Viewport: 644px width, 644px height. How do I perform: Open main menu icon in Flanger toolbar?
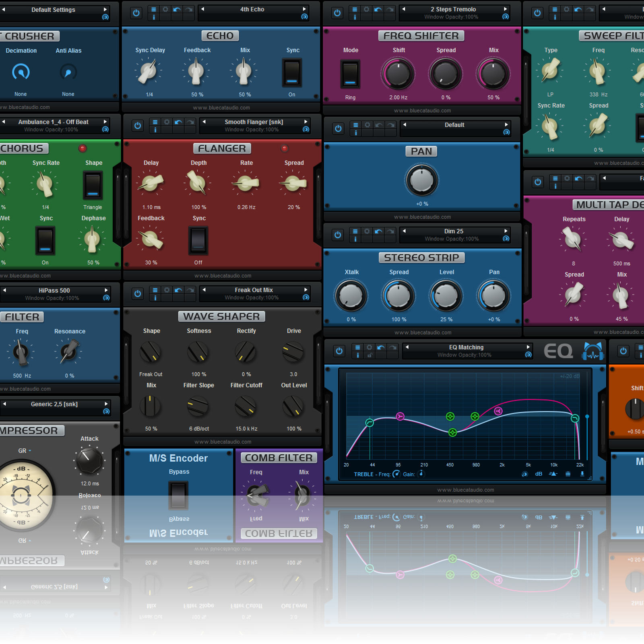pos(155,122)
